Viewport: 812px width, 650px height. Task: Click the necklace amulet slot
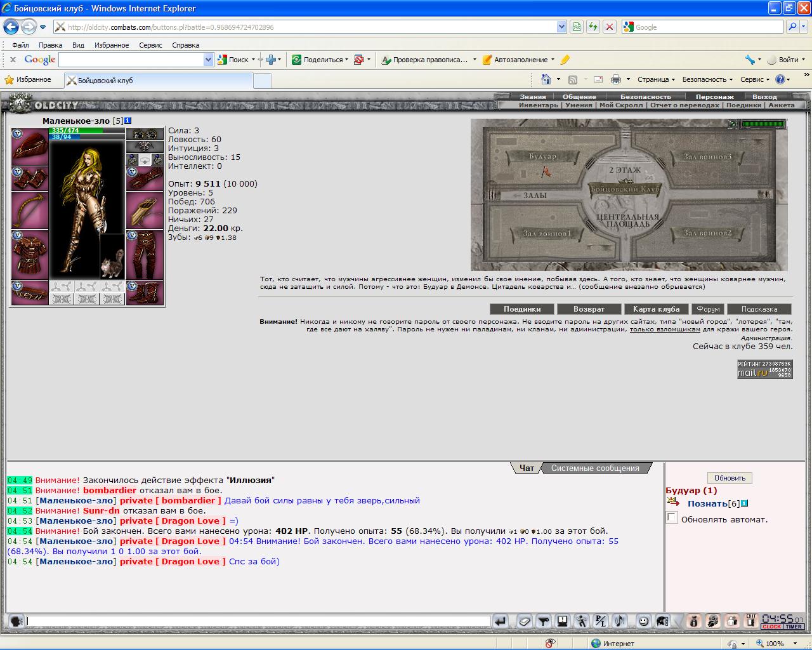[145, 147]
